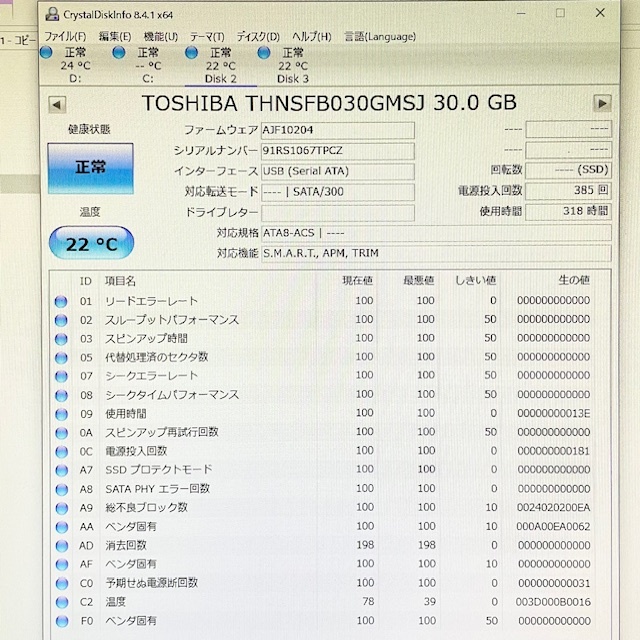Click the しきい値 column header
Screen dimensions: 640x640
tap(476, 280)
